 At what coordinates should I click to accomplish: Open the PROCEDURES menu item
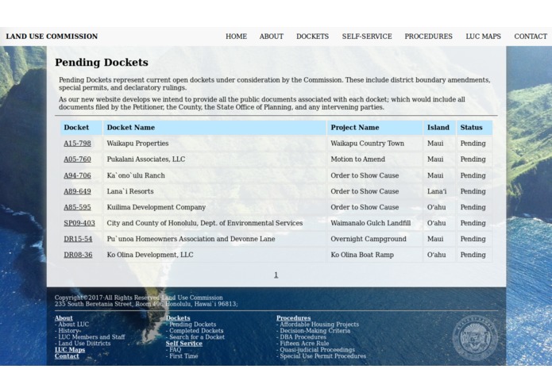428,37
